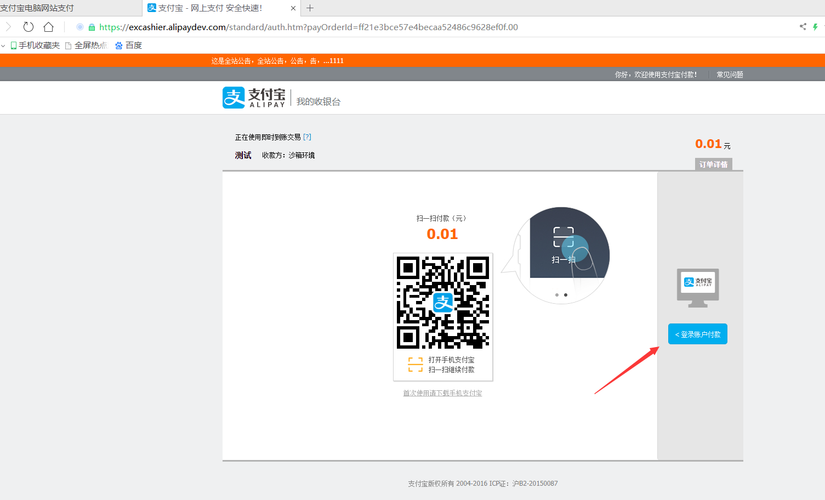Open 订单详情 order details

point(713,164)
